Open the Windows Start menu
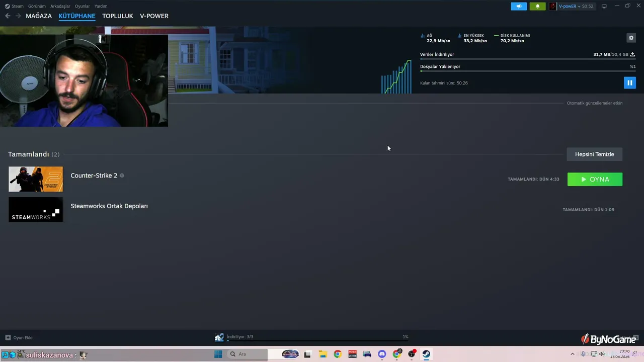 pyautogui.click(x=218, y=354)
